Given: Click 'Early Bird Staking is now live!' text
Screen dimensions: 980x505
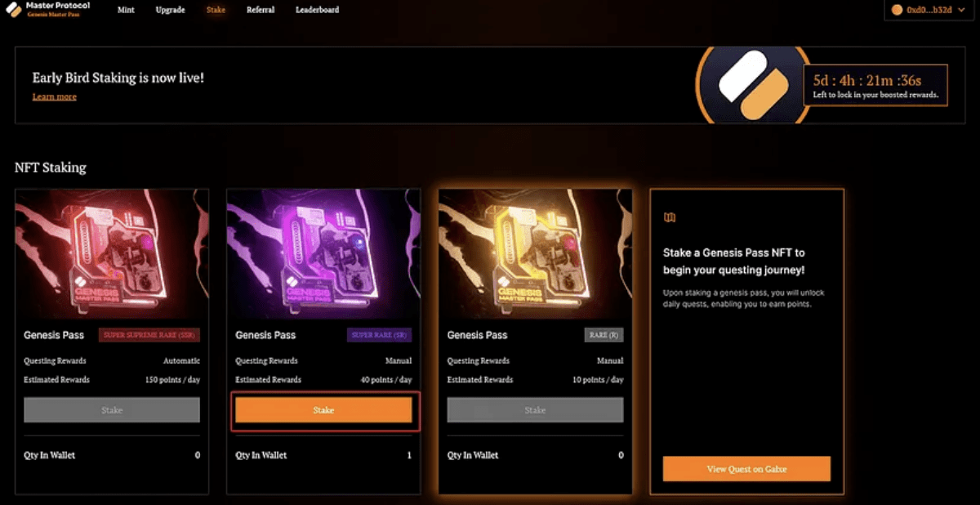Looking at the screenshot, I should 118,78.
